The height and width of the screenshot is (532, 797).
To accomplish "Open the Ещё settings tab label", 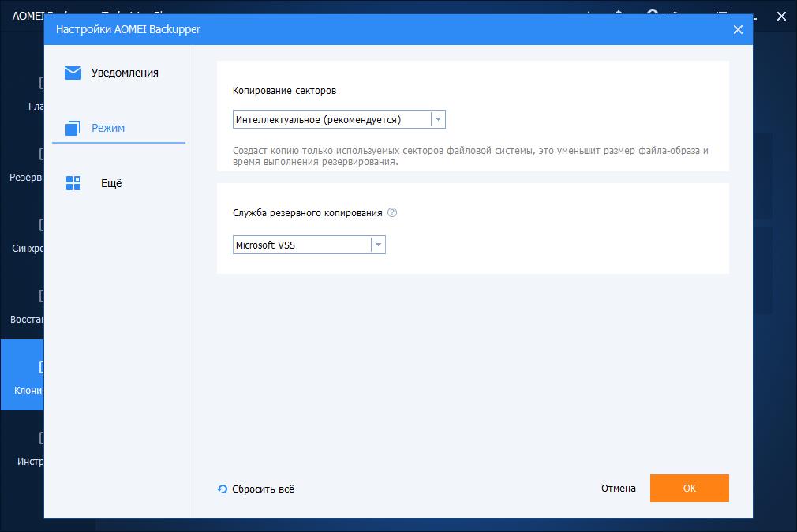I will (x=111, y=183).
